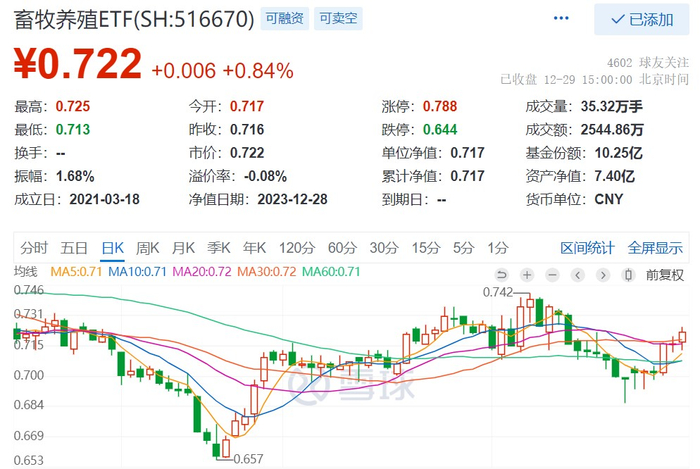Screen dimensions: 700x469
Task: Click the 货币单位 value CNY
Action: click(x=608, y=199)
